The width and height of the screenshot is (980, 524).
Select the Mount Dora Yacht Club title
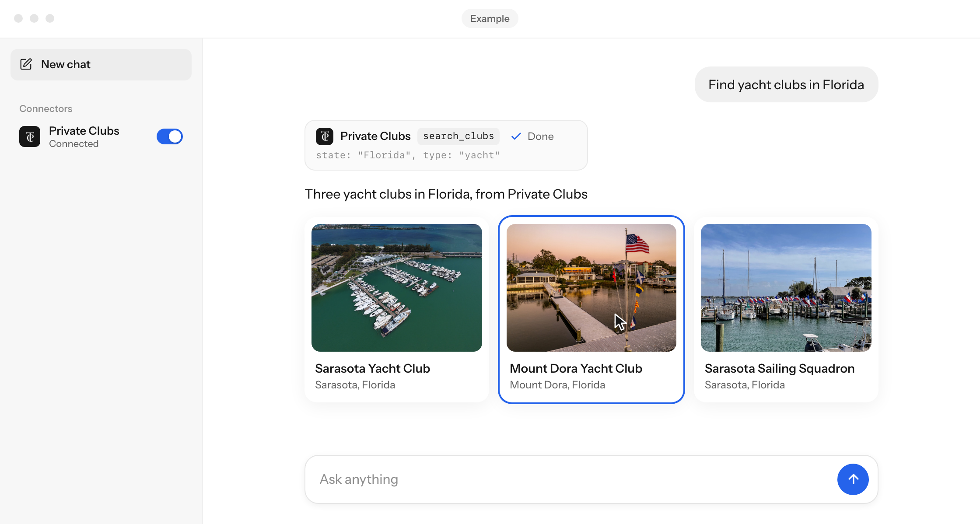click(x=576, y=368)
